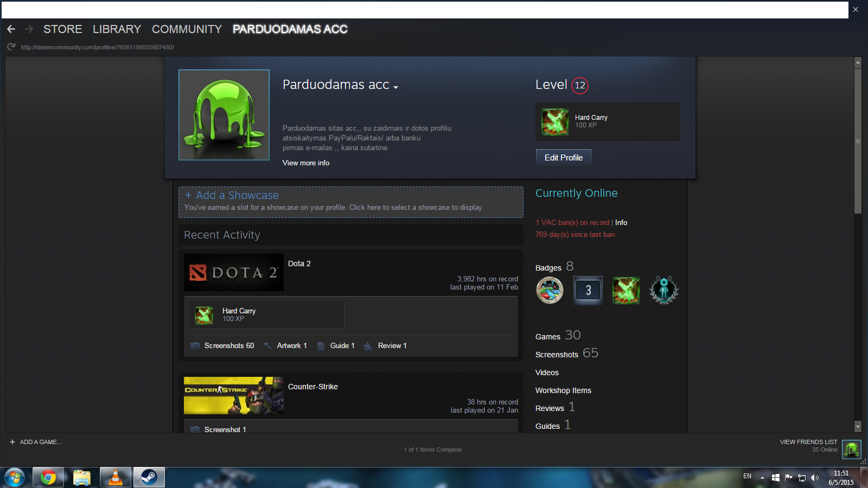This screenshot has width=868, height=488.
Task: Open the teal laurel wreath badge
Action: (x=664, y=290)
